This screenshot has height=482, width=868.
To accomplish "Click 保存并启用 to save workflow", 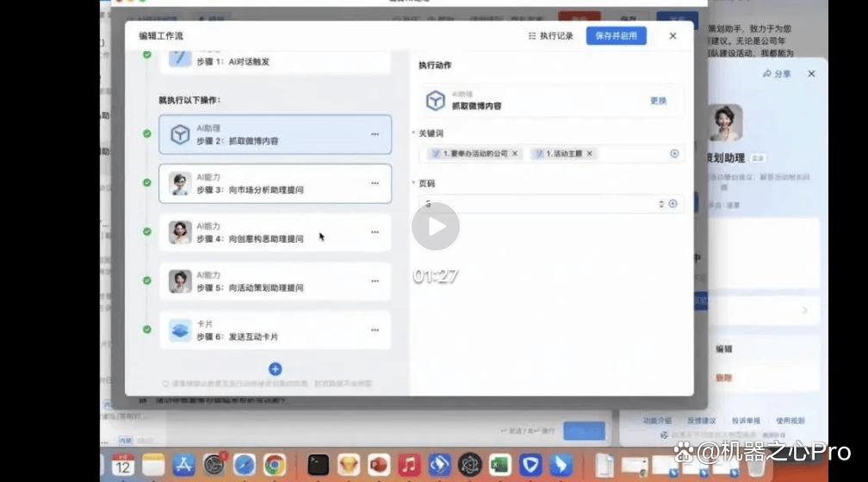I will coord(617,36).
